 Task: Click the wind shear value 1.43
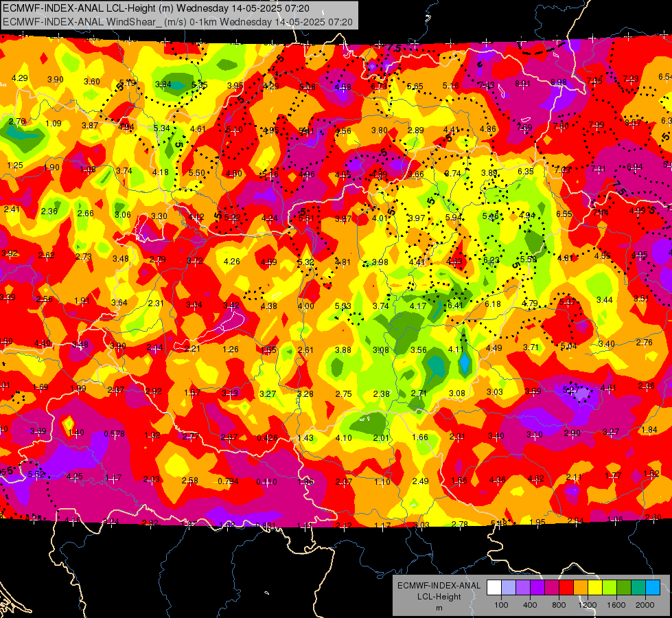pyautogui.click(x=305, y=438)
